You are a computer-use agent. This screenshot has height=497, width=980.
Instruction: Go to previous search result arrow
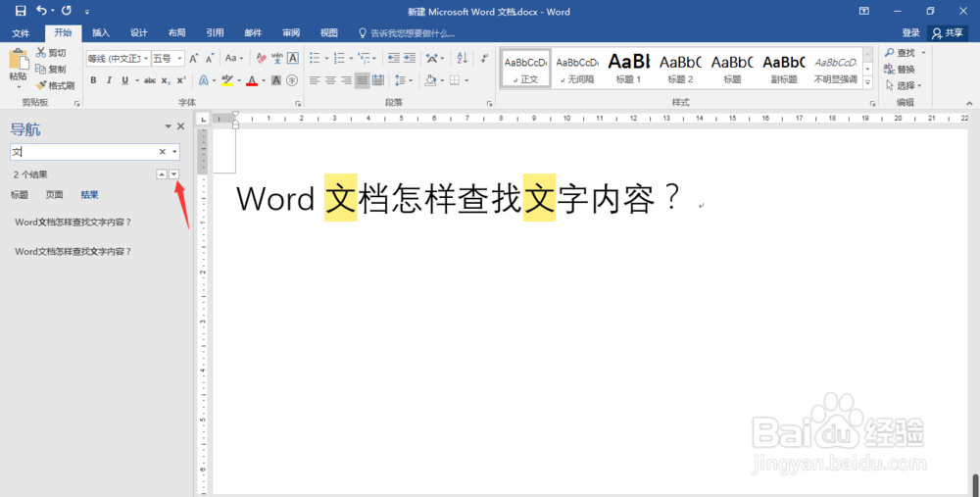(162, 174)
